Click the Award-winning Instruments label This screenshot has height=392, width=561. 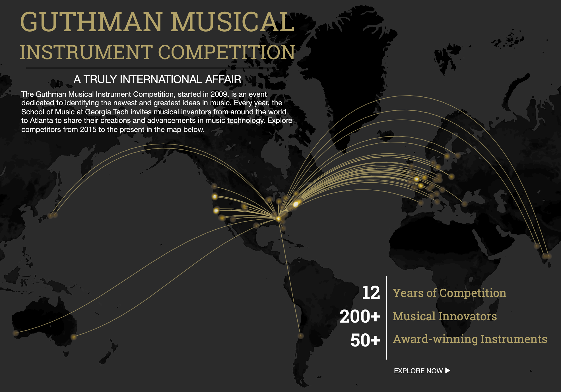[x=470, y=339]
